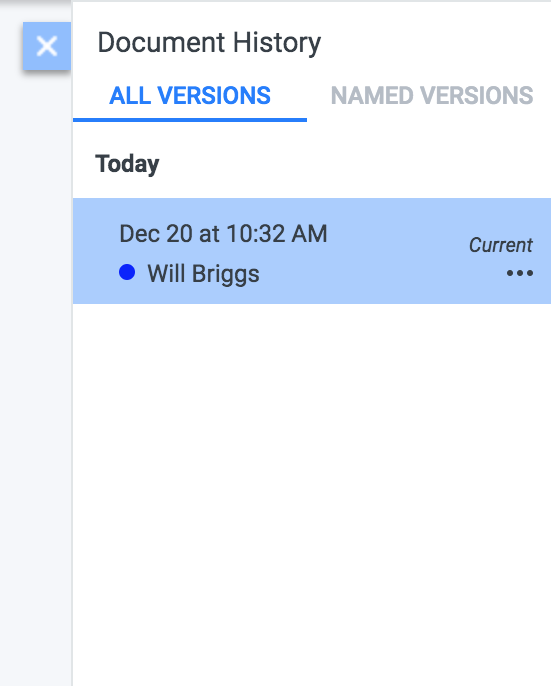Open the three-dot menu for current version

click(x=519, y=273)
